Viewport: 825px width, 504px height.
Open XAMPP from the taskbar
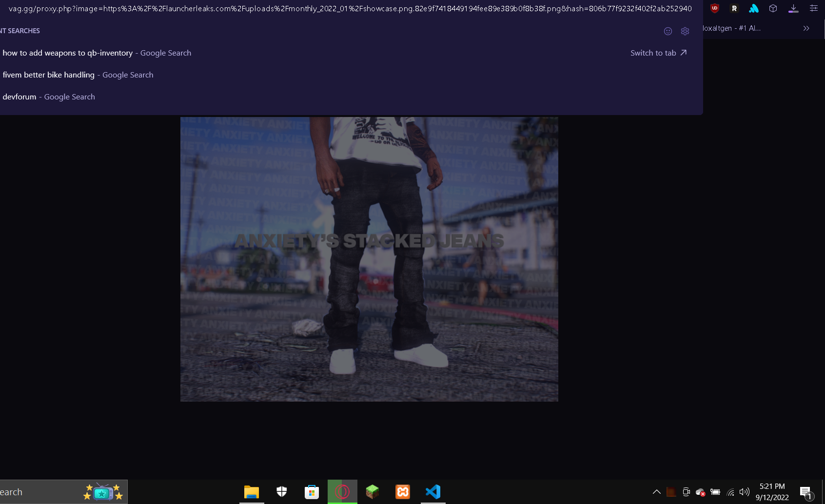(x=403, y=492)
